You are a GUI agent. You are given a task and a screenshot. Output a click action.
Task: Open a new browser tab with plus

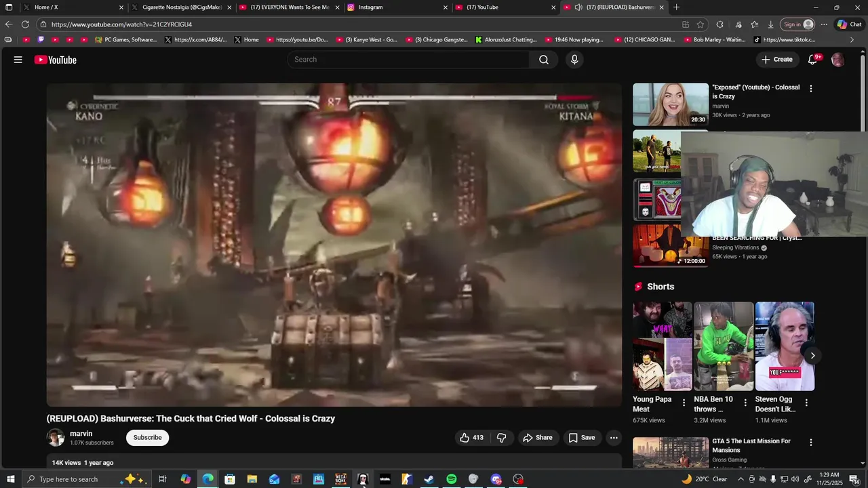pyautogui.click(x=676, y=7)
